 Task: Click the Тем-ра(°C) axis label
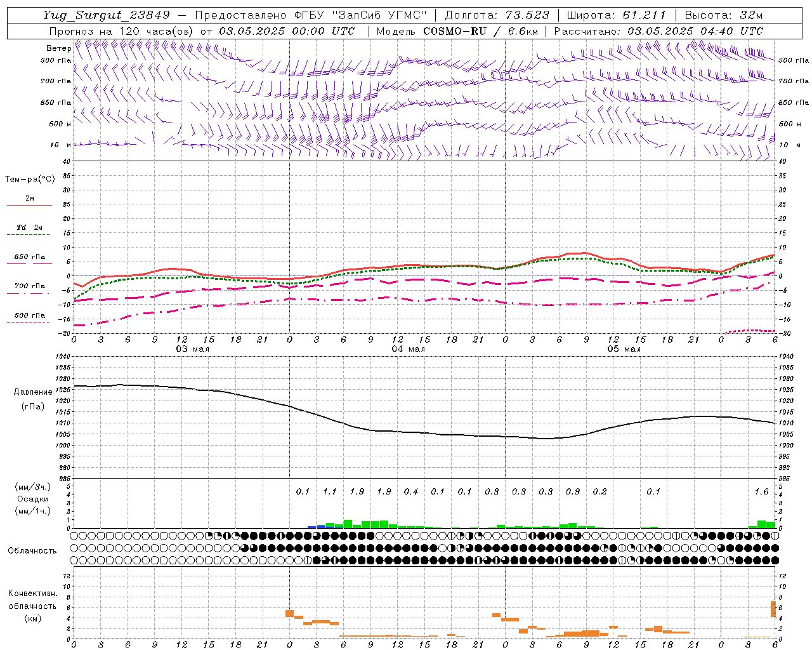[30, 180]
